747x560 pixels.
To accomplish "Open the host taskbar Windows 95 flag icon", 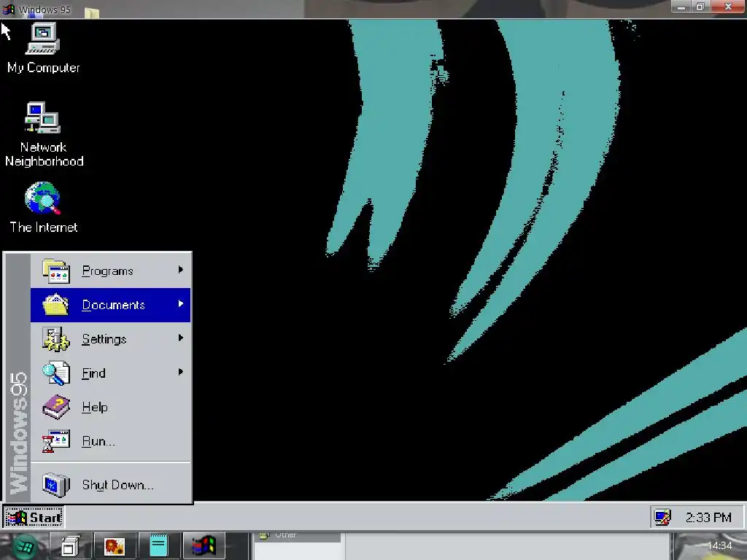I will click(204, 546).
